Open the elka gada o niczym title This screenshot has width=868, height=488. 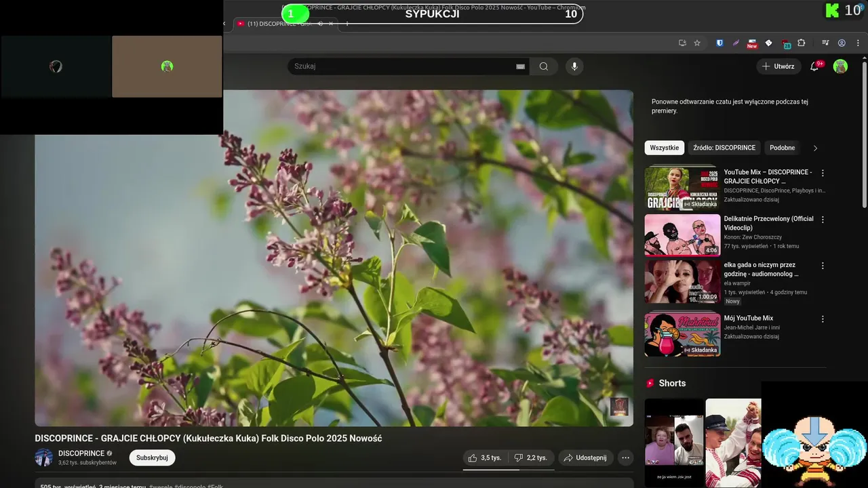pos(762,269)
